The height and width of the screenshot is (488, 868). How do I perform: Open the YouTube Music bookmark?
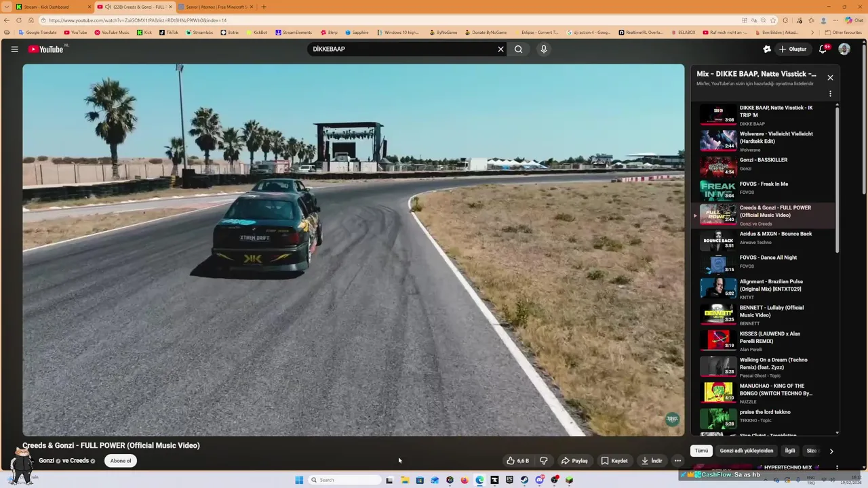(x=112, y=33)
